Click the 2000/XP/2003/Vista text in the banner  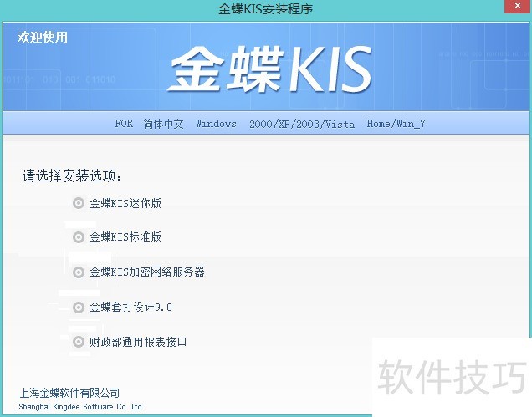pyautogui.click(x=302, y=124)
